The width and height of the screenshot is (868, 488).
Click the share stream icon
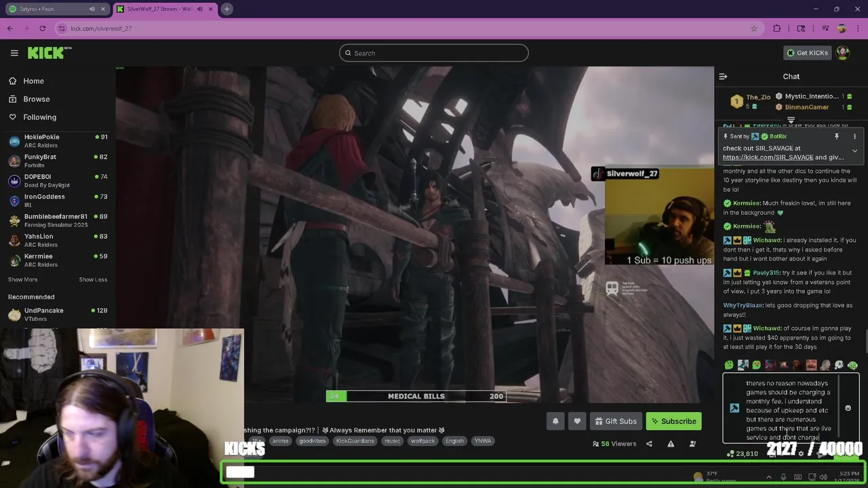click(649, 444)
